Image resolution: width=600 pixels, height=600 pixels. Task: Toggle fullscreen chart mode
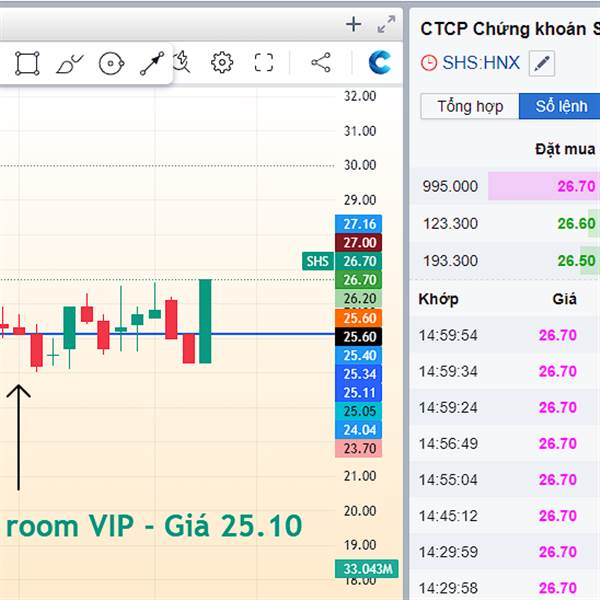(264, 62)
